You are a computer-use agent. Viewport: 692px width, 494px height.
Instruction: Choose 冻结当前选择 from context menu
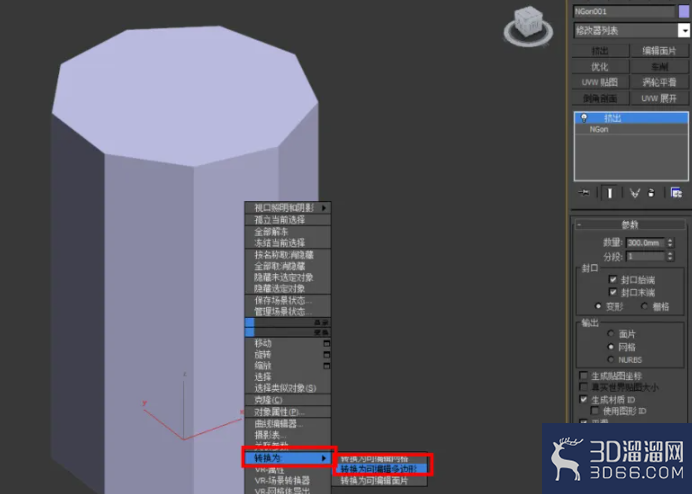[x=288, y=242]
